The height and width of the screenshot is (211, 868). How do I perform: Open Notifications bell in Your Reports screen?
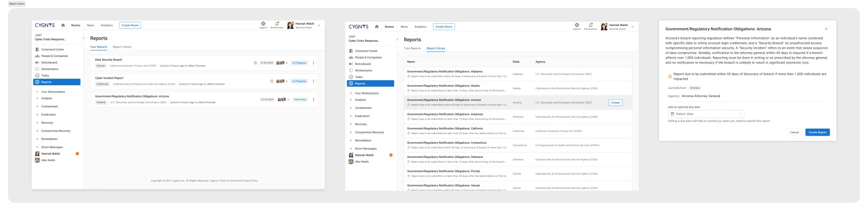click(x=277, y=24)
